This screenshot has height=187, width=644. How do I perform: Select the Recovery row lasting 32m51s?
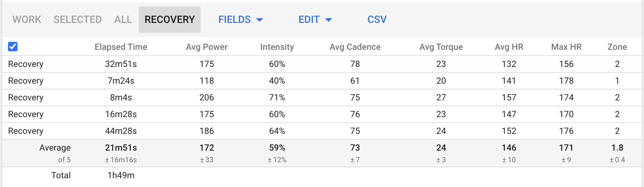[26, 64]
